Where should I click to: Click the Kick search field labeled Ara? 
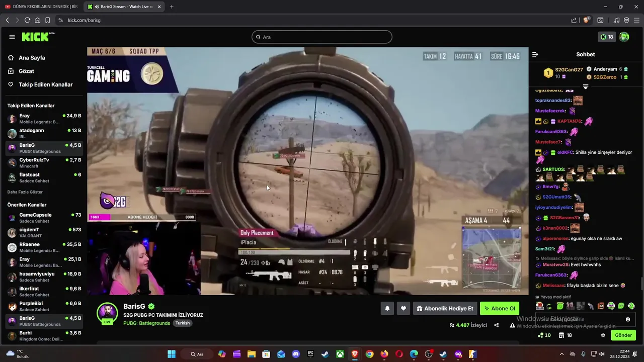pos(322,37)
